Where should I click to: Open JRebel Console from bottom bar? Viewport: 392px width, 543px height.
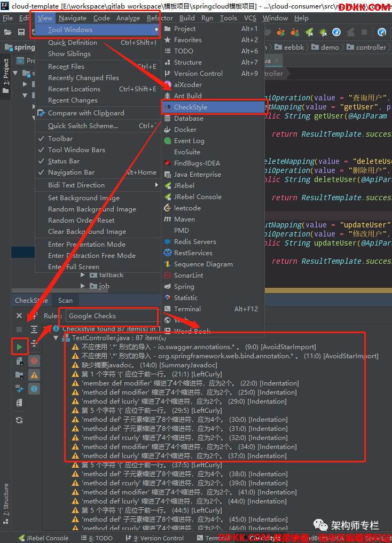pyautogui.click(x=43, y=538)
